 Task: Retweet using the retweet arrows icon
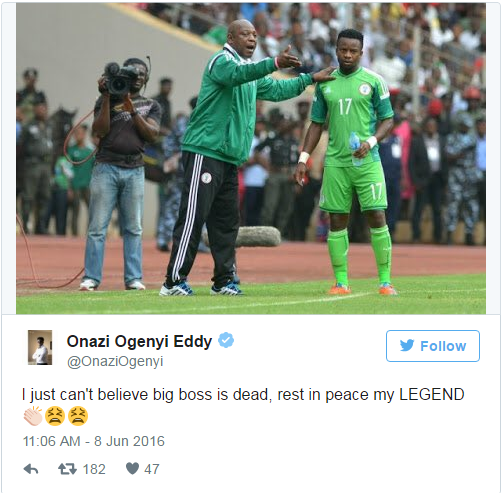(68, 469)
